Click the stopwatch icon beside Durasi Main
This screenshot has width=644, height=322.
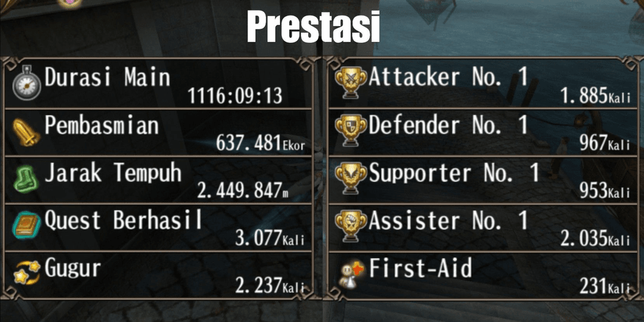pyautogui.click(x=26, y=85)
